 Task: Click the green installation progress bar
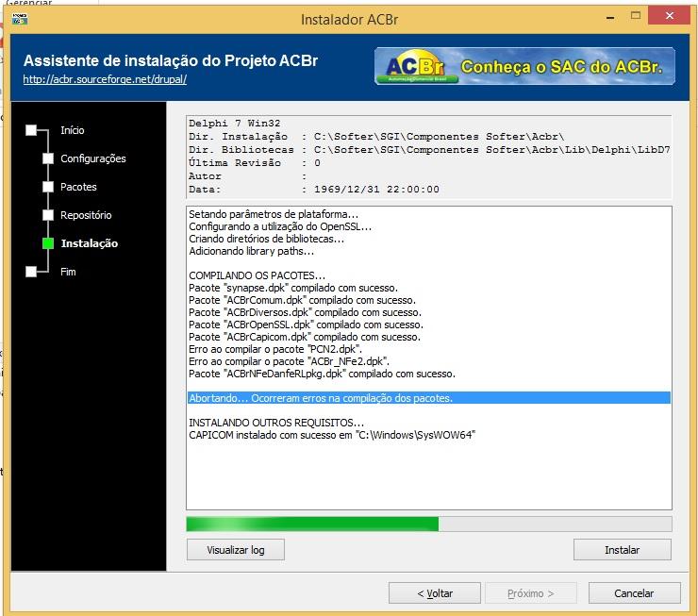pos(429,524)
